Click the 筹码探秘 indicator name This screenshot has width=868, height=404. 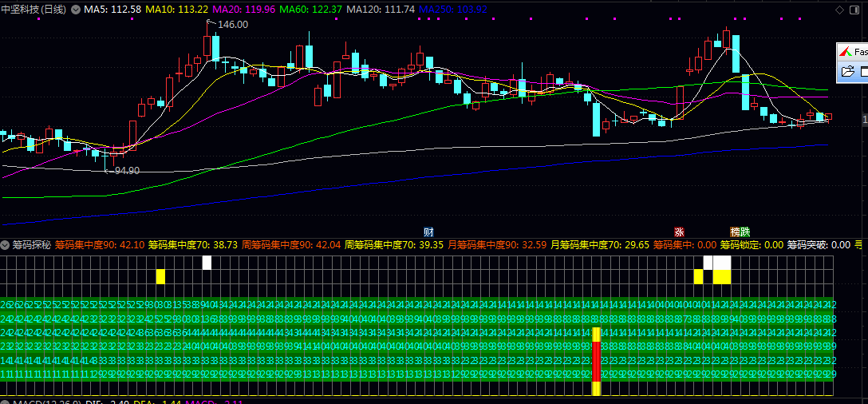coord(32,244)
